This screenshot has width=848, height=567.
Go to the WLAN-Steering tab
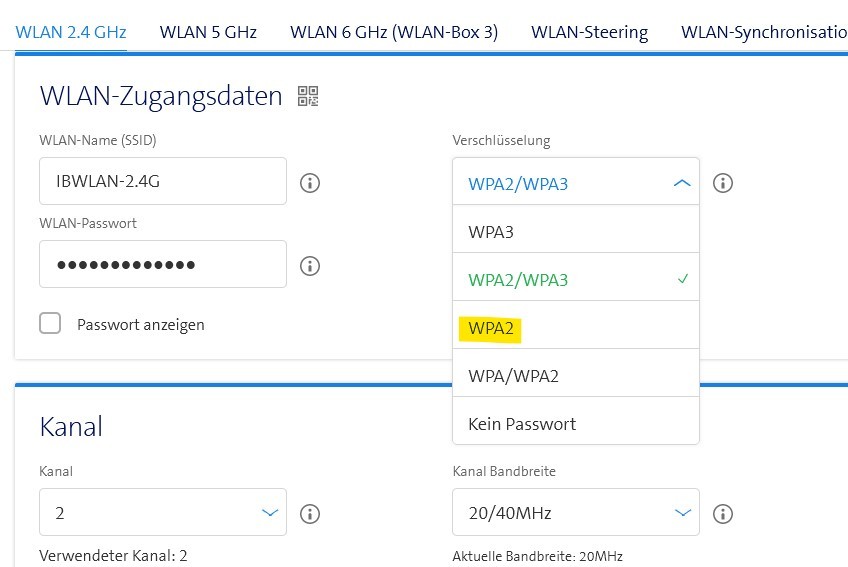click(x=589, y=32)
